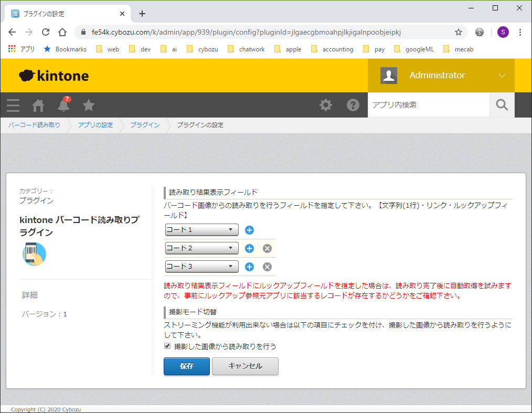Go to kintone portal home icon
The image size is (532, 413).
[x=38, y=105]
